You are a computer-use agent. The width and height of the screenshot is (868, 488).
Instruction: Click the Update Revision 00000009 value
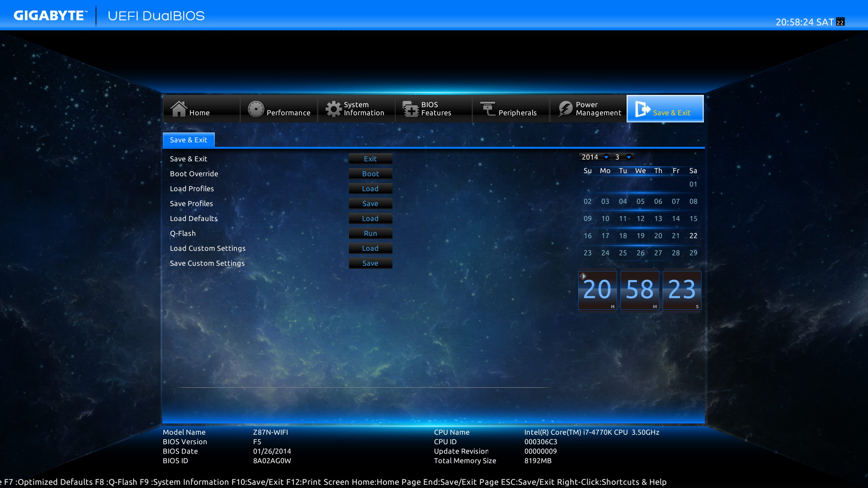[541, 451]
